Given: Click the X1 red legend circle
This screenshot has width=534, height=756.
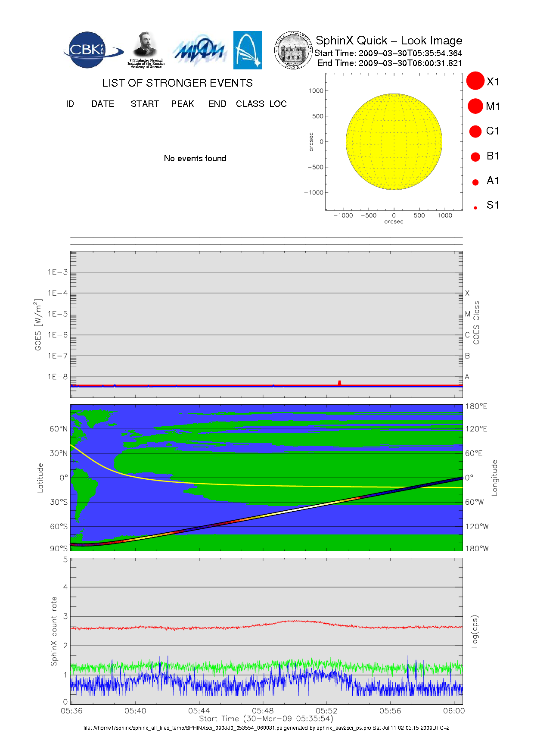Looking at the screenshot, I should [475, 81].
